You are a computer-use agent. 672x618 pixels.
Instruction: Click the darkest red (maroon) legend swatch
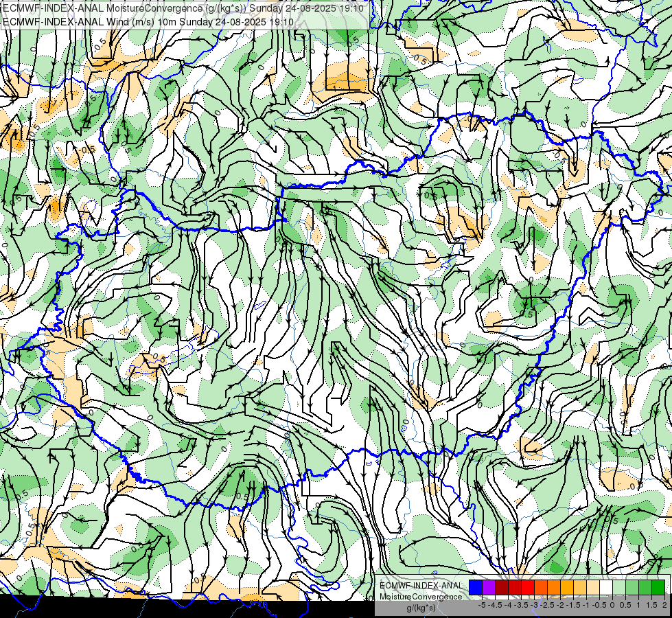pyautogui.click(x=502, y=588)
